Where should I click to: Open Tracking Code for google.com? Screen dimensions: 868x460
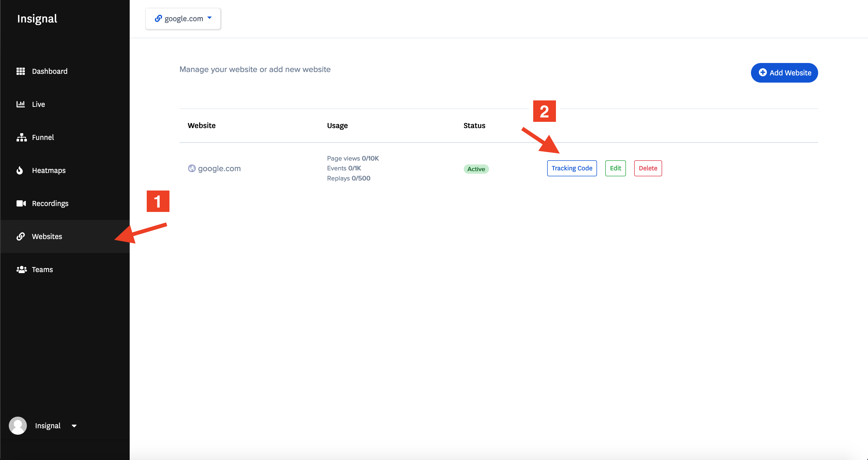coord(572,168)
